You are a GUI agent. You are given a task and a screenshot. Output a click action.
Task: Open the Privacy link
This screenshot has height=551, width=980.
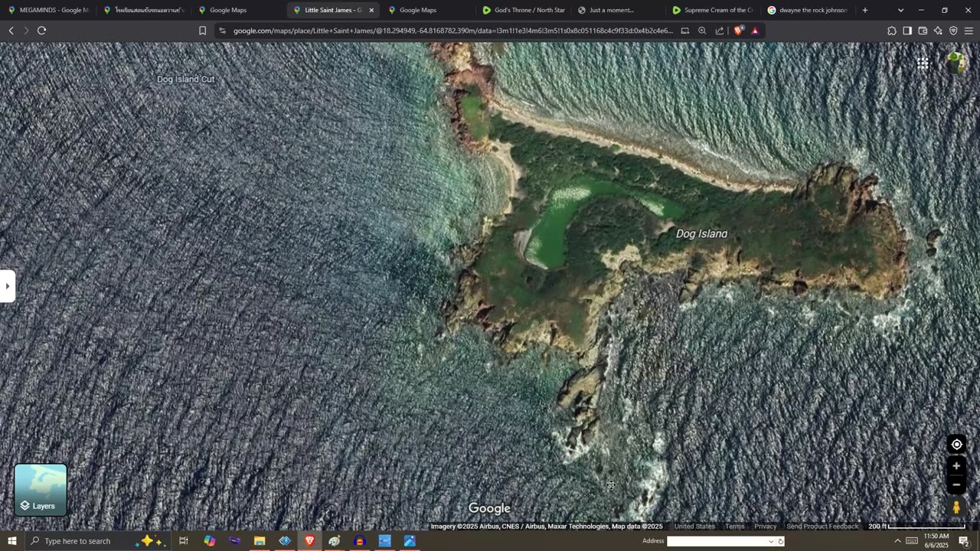(x=766, y=527)
